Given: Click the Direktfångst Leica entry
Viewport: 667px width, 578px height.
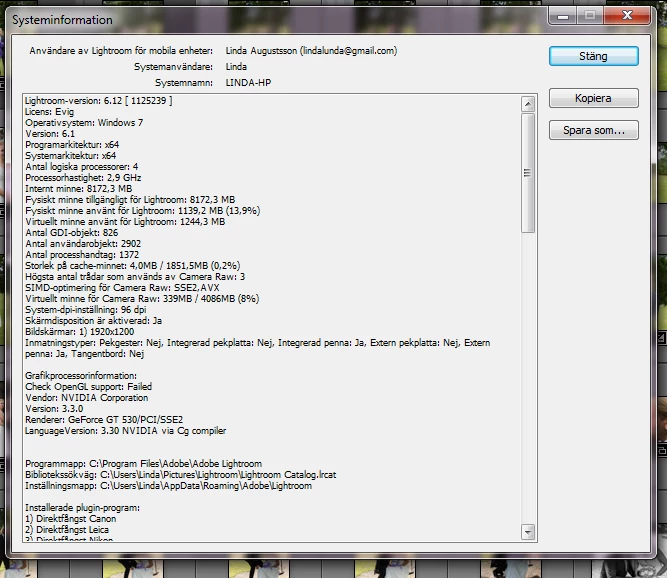Looking at the screenshot, I should click(x=67, y=530).
